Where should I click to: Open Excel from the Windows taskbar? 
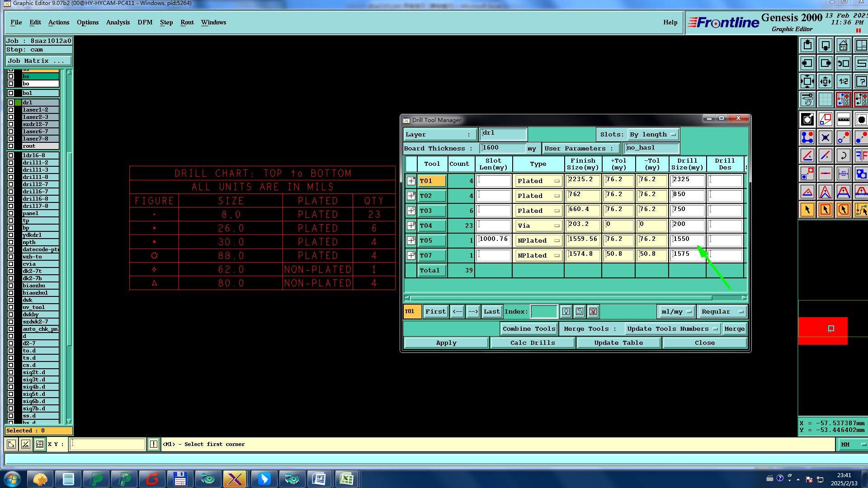pyautogui.click(x=347, y=479)
